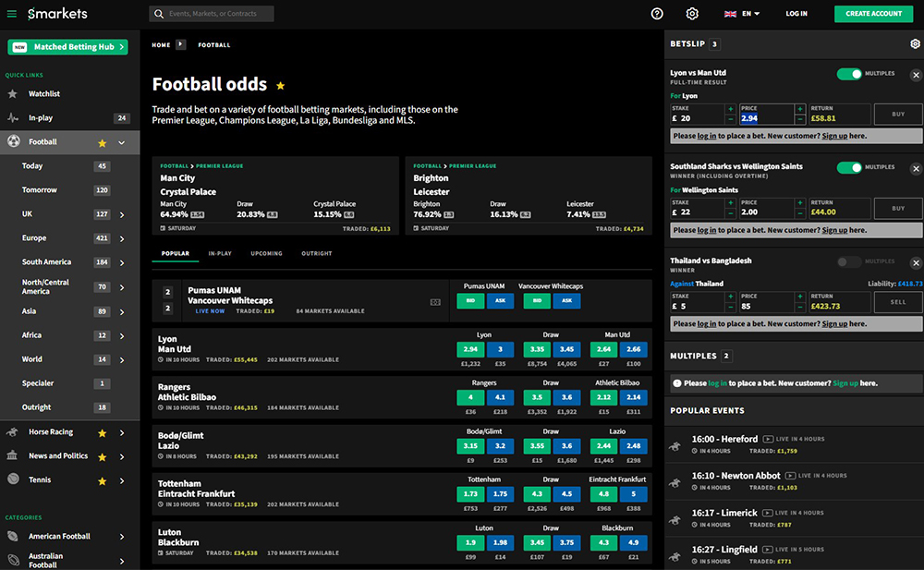Click the American Football icon

pos(13,536)
